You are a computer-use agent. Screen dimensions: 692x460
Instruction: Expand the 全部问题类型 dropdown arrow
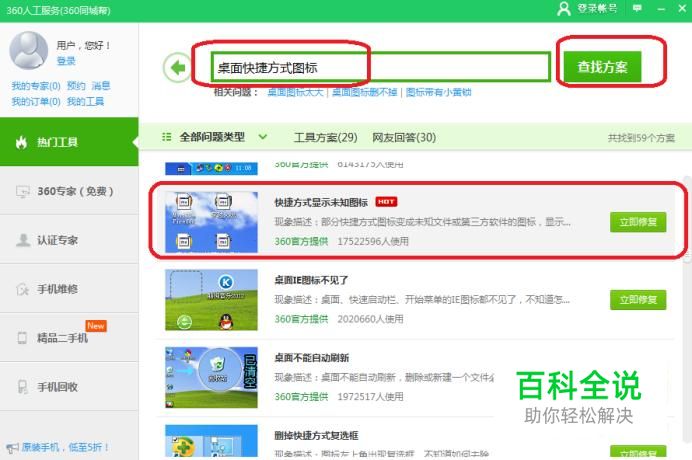263,137
